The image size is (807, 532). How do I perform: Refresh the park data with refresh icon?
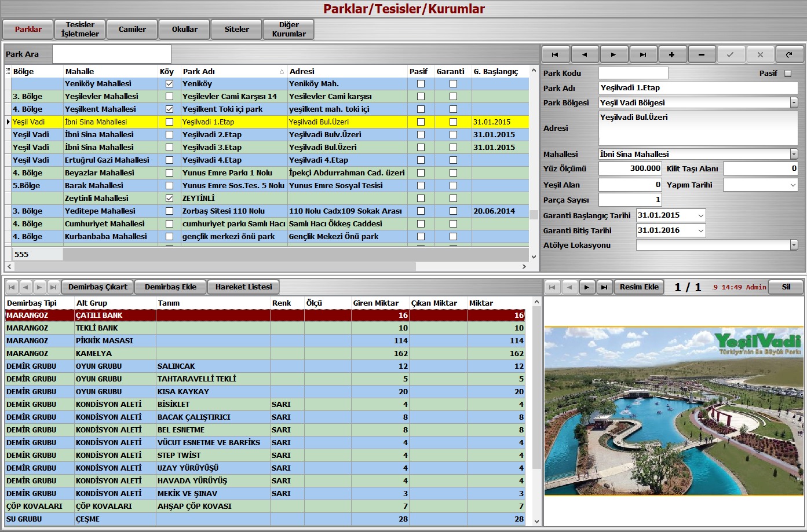pos(789,54)
